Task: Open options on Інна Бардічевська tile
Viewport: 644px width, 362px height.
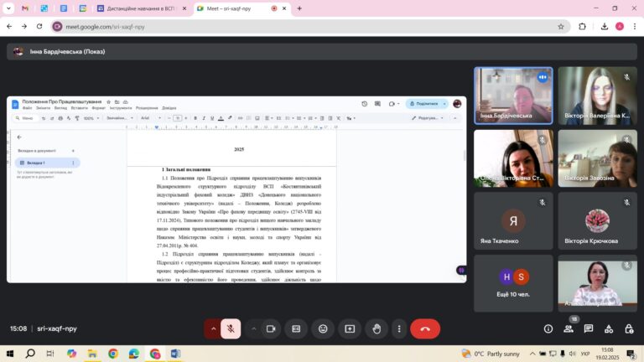Action: [x=543, y=77]
